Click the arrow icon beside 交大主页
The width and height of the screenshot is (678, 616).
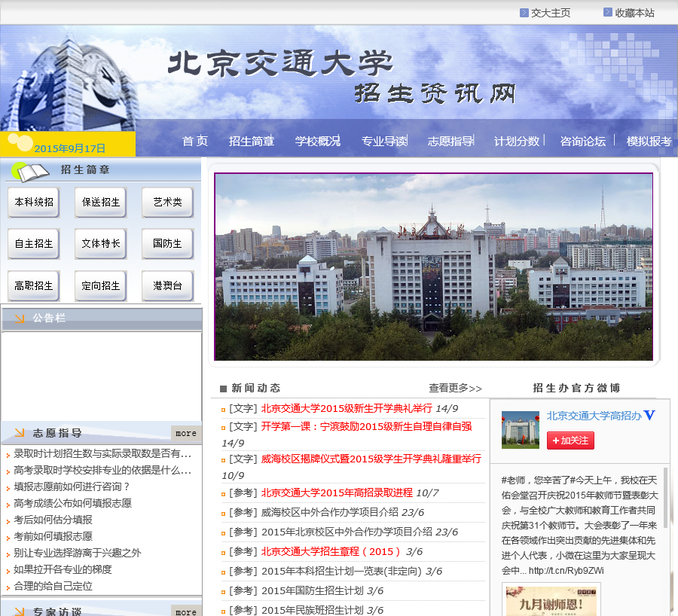(x=524, y=13)
